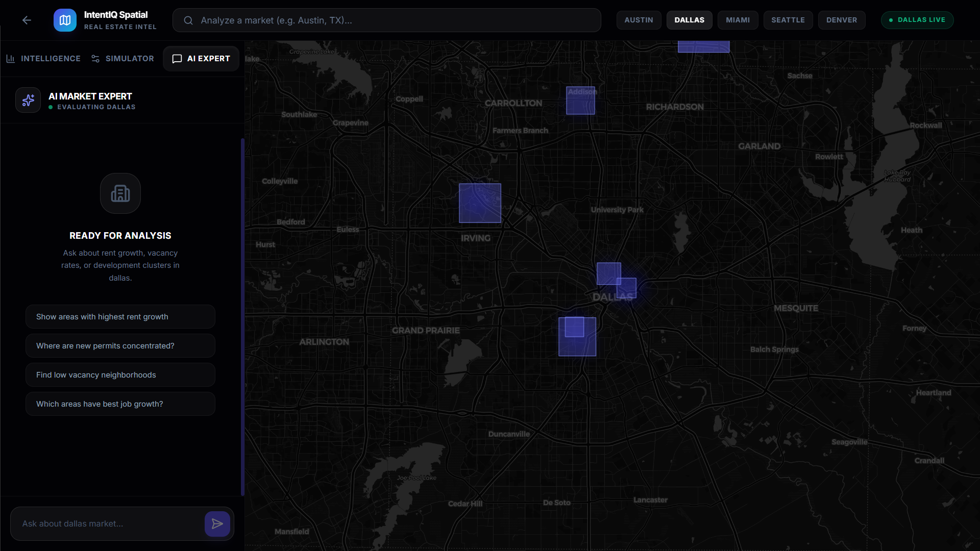
Task: Click the Dallas Live status badge
Action: click(917, 20)
